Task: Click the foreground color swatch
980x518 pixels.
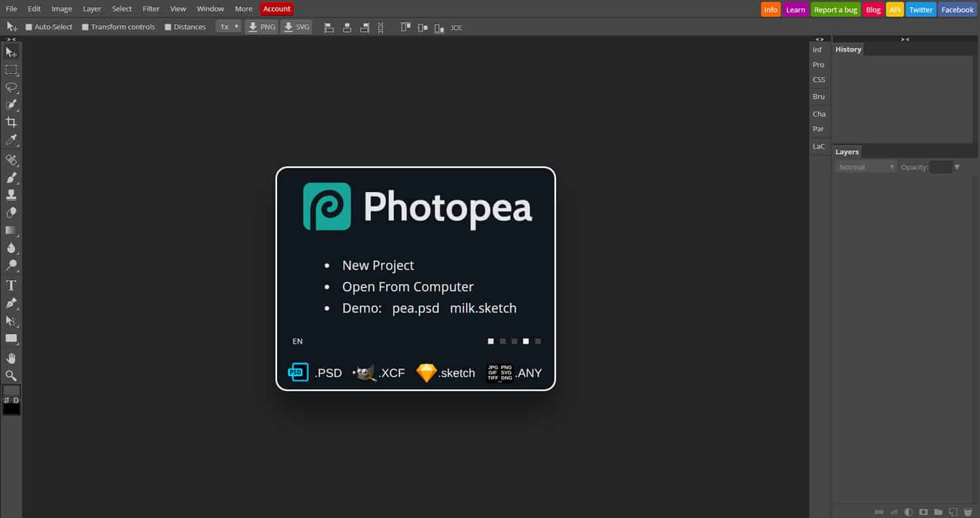Action: [x=11, y=390]
